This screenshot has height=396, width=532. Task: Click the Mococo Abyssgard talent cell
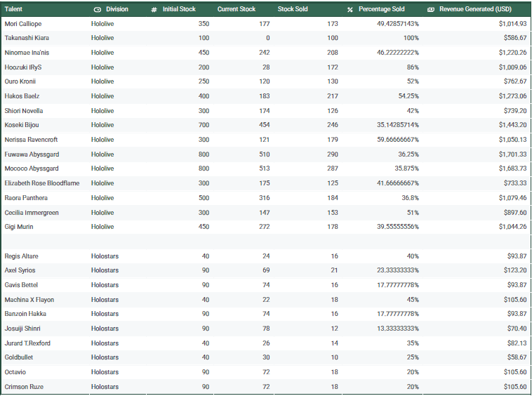click(32, 169)
